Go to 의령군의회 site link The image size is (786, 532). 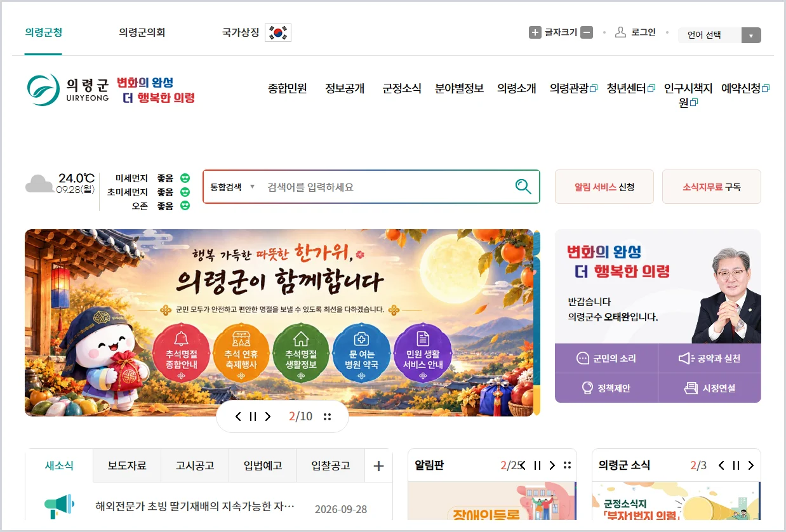142,32
